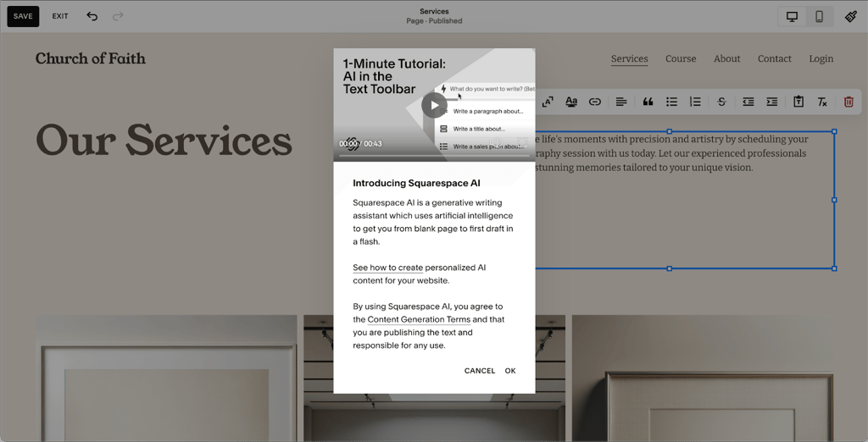Open the Login navigation item

(x=821, y=58)
